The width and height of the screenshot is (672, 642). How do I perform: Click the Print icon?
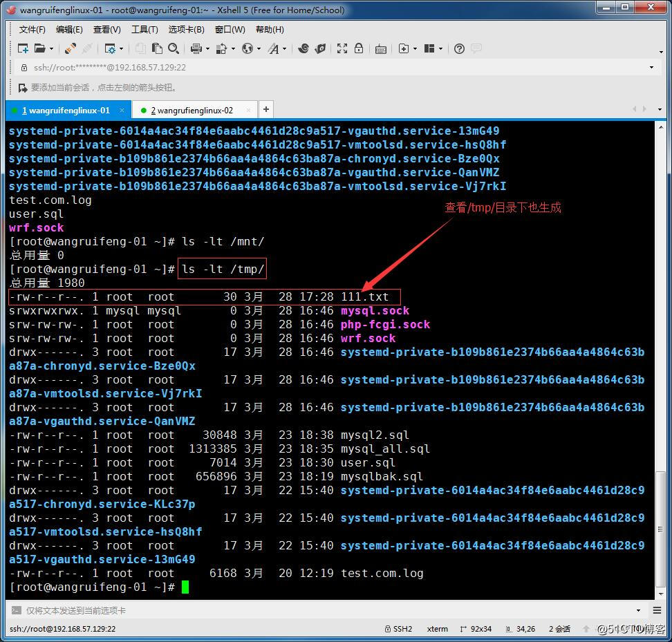pos(196,49)
